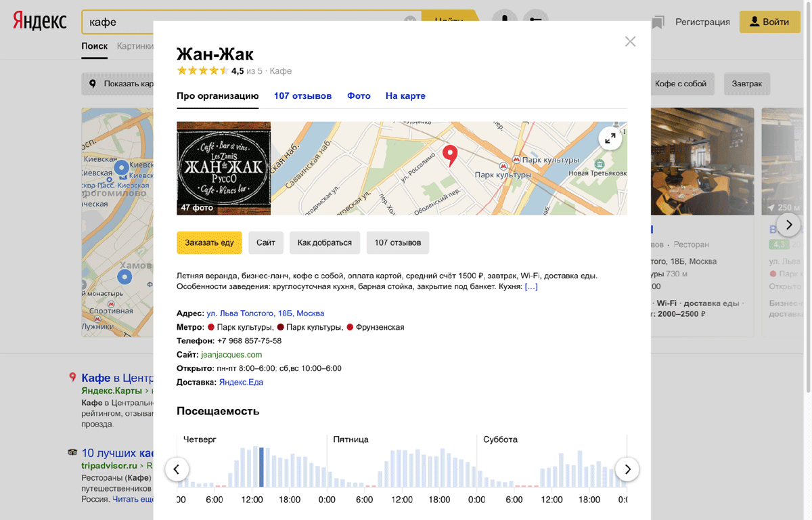Click the bookmark icon near Регистрация

click(658, 22)
